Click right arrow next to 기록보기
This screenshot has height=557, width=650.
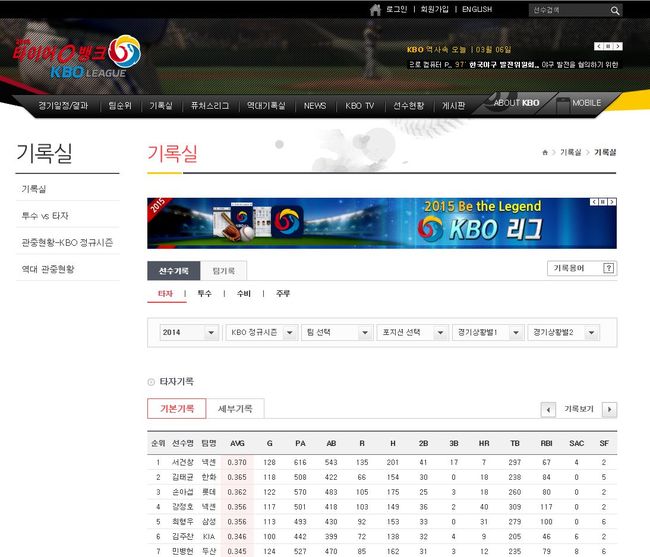click(x=609, y=409)
